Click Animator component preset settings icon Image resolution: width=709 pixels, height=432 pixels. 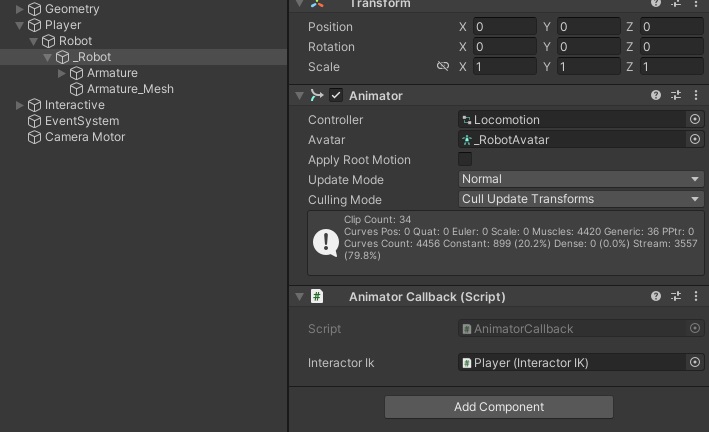[x=676, y=96]
